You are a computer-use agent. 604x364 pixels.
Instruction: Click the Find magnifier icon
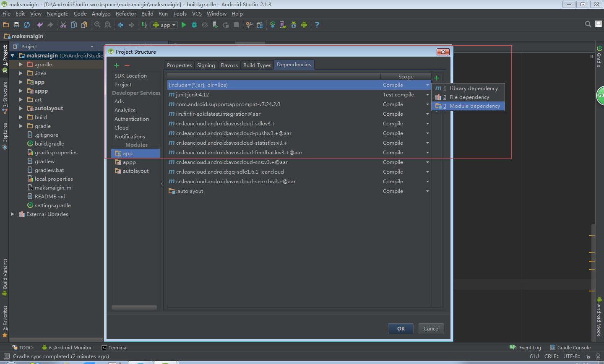(97, 25)
